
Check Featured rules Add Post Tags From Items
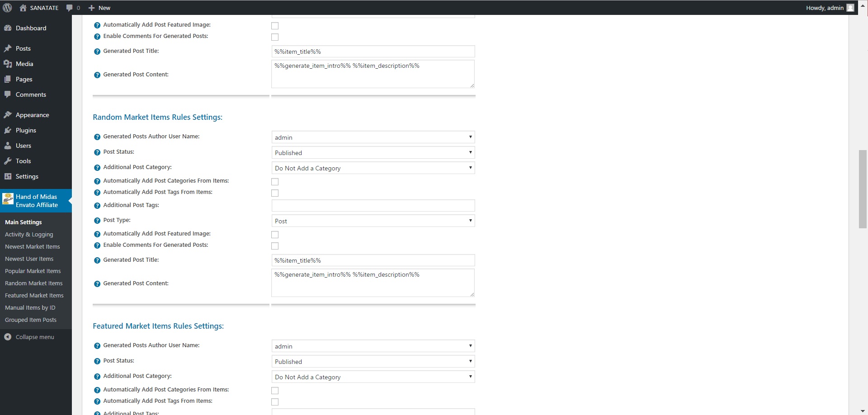click(x=275, y=402)
